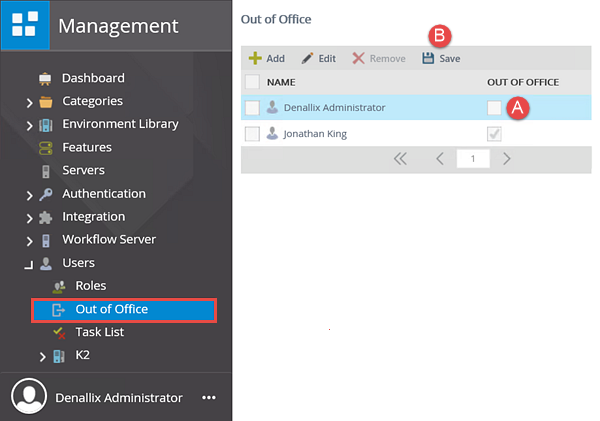Click the Save disk icon

(x=428, y=59)
